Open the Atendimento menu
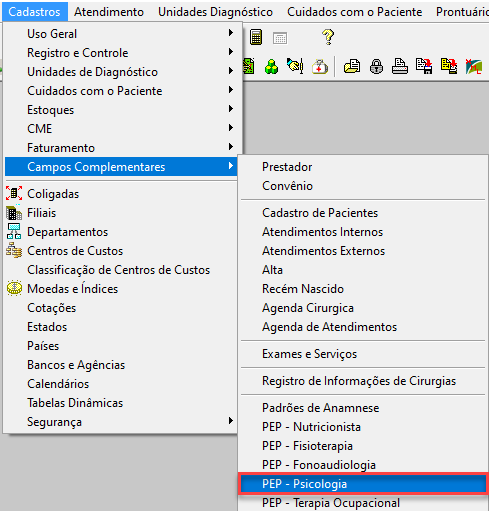This screenshot has width=489, height=511. [109, 12]
